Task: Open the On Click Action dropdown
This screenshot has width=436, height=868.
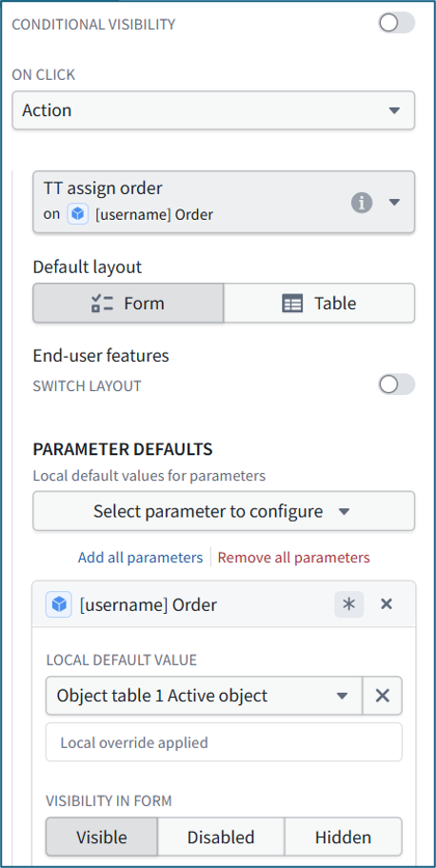Action: click(213, 110)
